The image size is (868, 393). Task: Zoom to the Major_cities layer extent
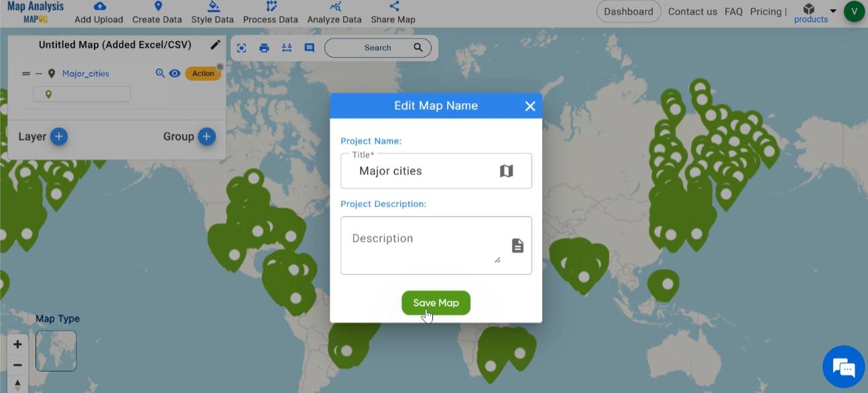(x=161, y=73)
